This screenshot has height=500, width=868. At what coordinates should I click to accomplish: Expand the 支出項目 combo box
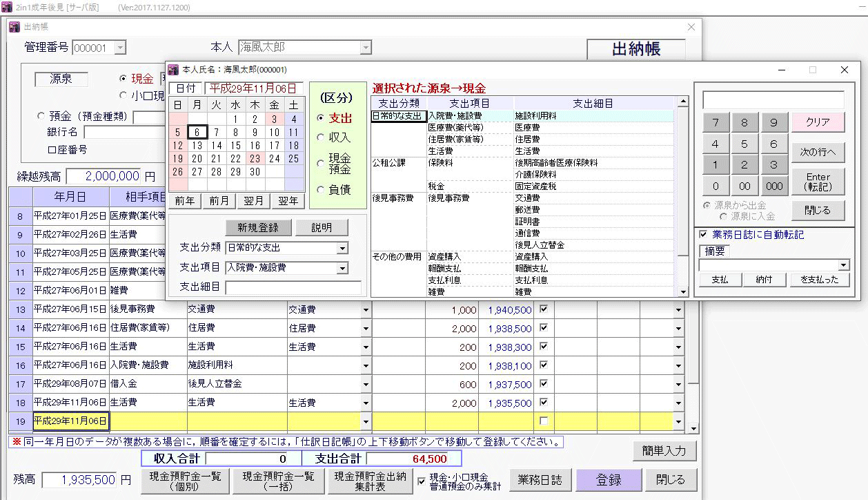point(342,268)
